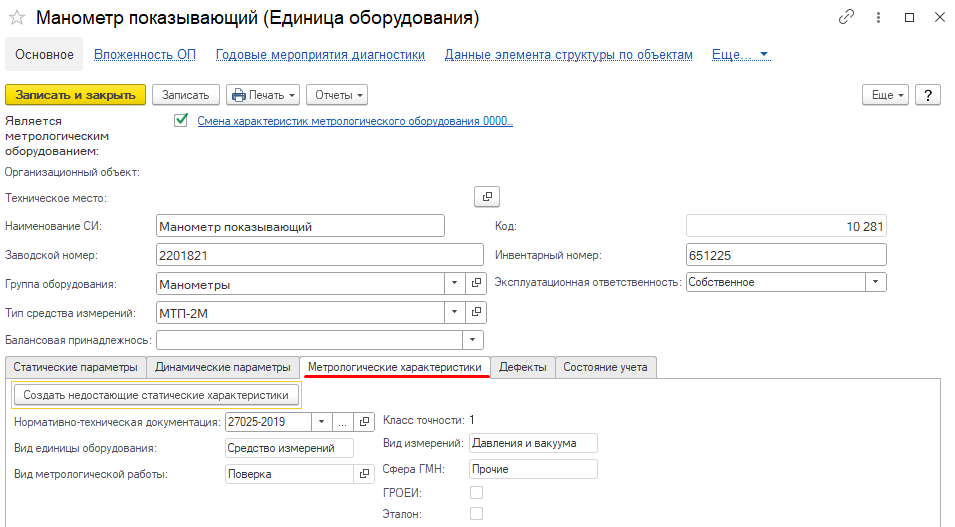Open Смена характеристик метрологического оборудования link

(x=354, y=121)
